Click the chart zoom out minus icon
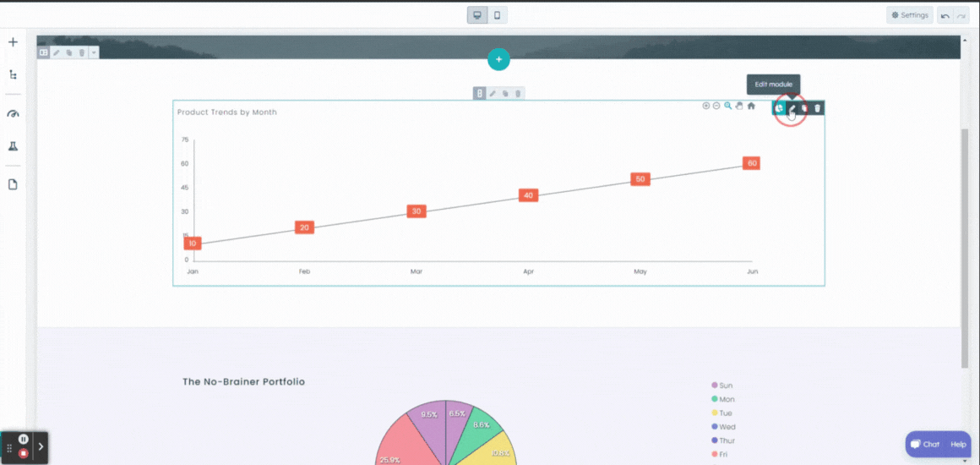 717,106
